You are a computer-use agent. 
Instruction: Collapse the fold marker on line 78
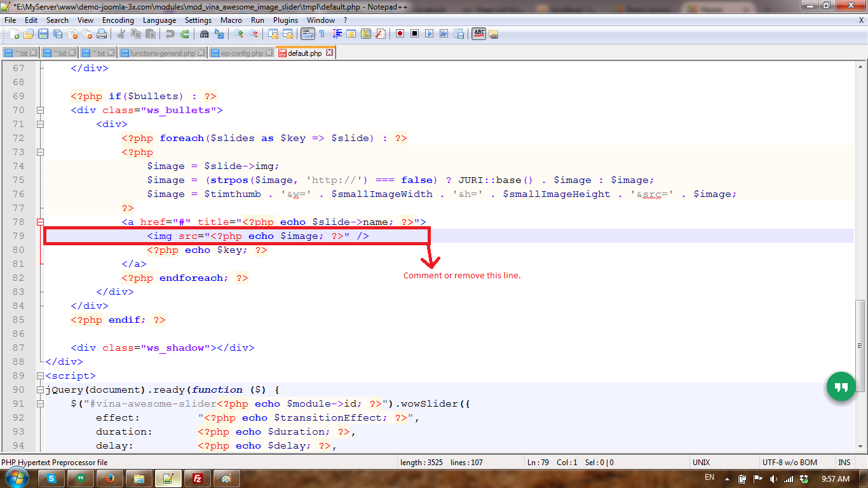click(40, 222)
